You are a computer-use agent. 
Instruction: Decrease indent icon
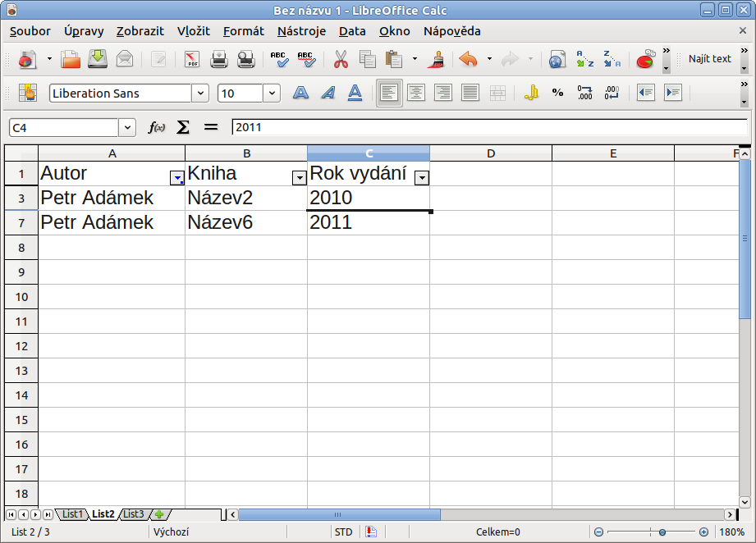pyautogui.click(x=645, y=93)
